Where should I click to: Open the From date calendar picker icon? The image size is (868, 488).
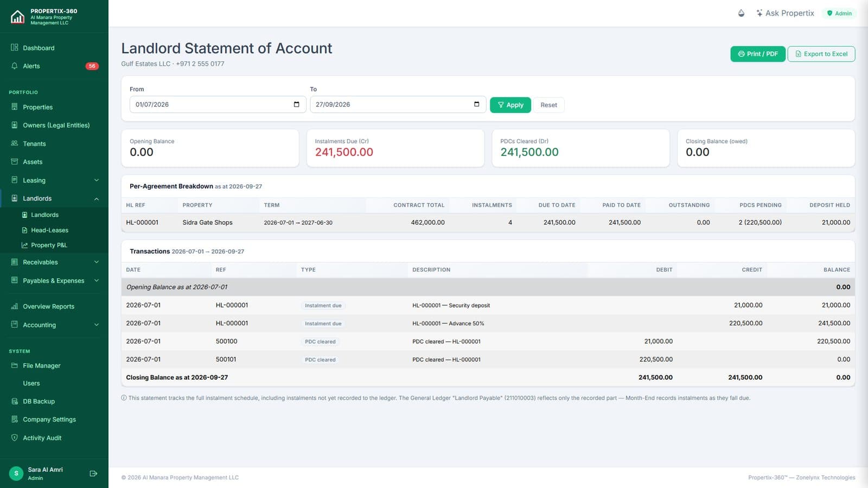pyautogui.click(x=296, y=104)
